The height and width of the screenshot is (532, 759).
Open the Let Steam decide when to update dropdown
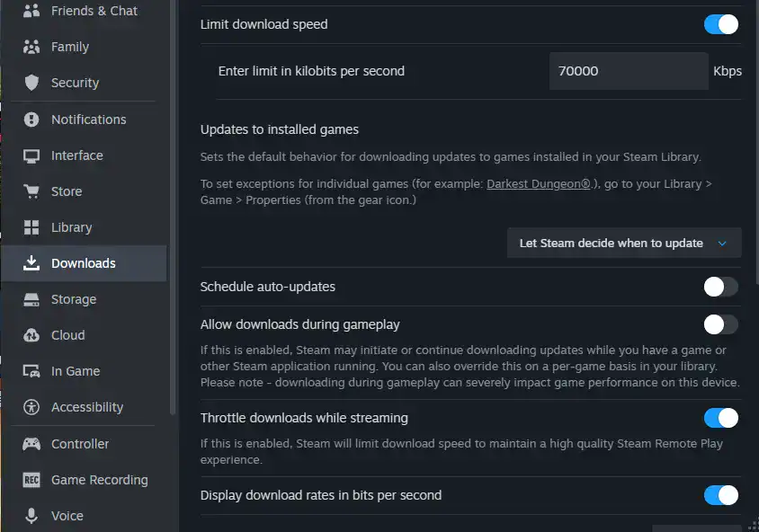pyautogui.click(x=624, y=243)
